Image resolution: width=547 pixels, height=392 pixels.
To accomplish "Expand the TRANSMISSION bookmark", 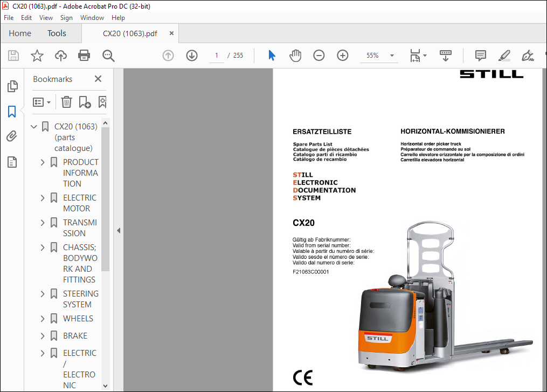I will (43, 223).
